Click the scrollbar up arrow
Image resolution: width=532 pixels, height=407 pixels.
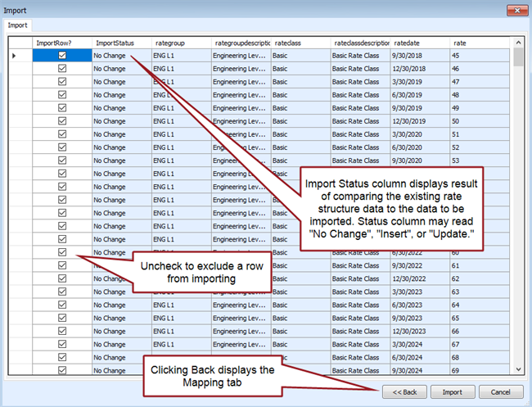(518, 42)
